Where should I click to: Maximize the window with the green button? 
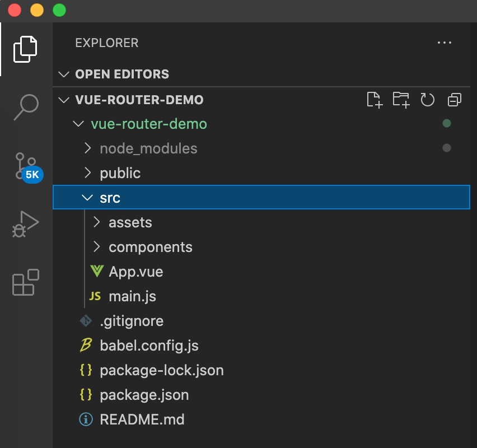(59, 10)
